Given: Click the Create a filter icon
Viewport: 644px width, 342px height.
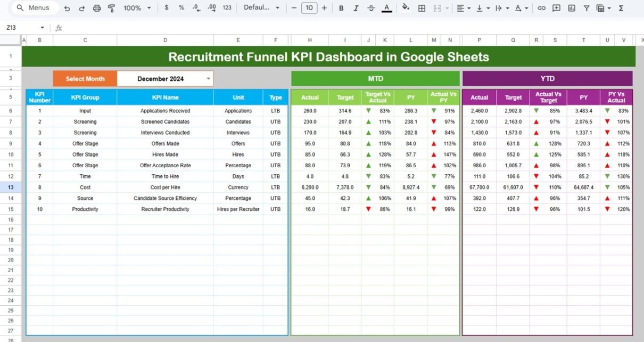Looking at the screenshot, I should [x=587, y=8].
